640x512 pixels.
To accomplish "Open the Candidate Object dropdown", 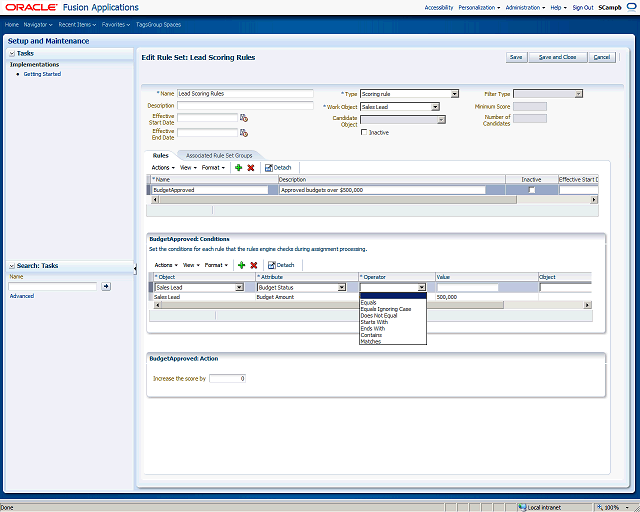I will pyautogui.click(x=403, y=120).
